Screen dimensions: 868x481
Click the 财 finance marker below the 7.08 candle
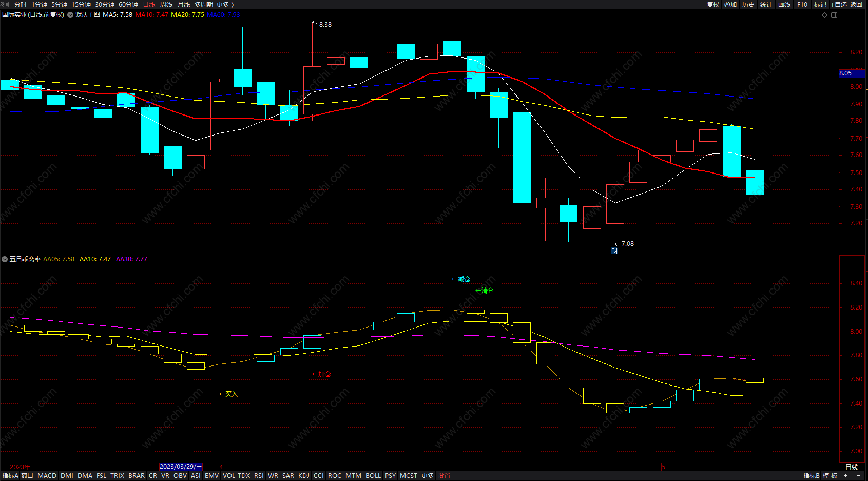(614, 251)
